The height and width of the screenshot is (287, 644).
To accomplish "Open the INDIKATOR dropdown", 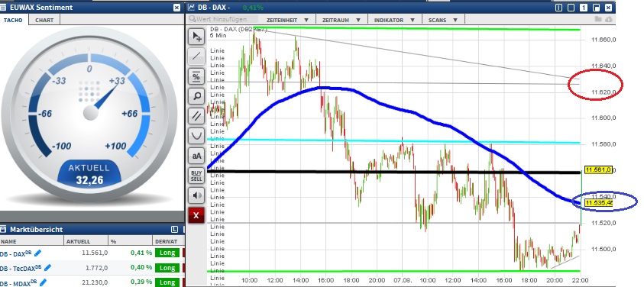I will (x=395, y=20).
